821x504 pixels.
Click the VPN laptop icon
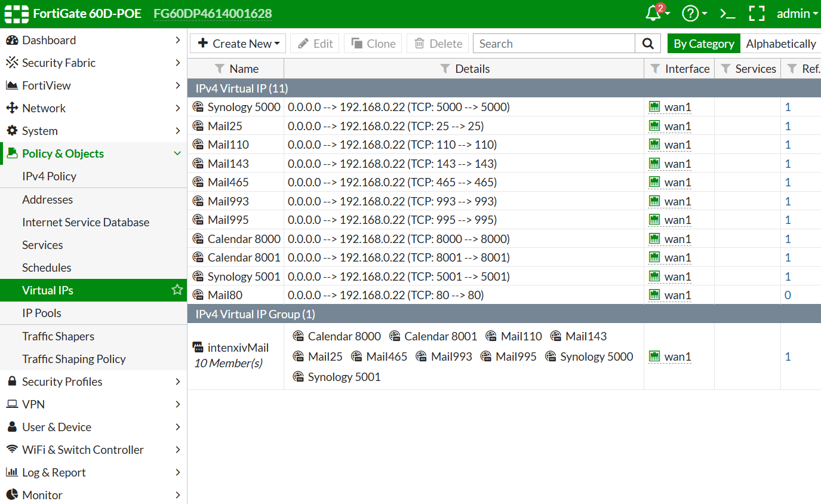[x=11, y=404]
